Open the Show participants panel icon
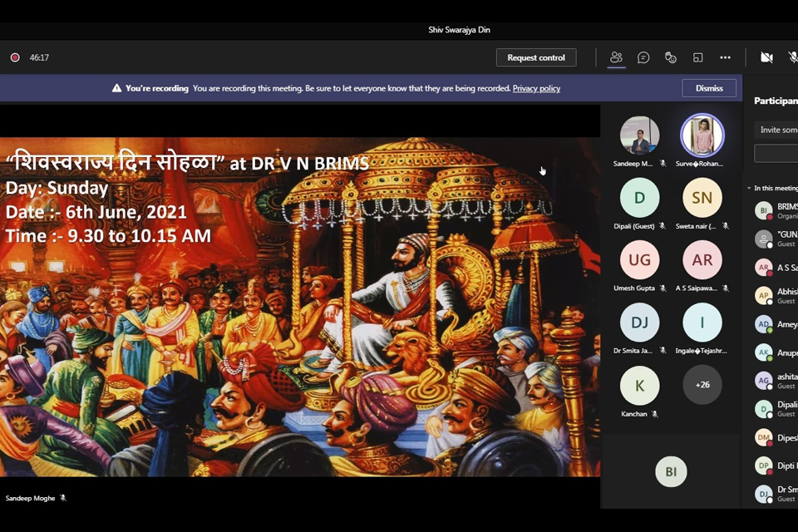 [616, 57]
